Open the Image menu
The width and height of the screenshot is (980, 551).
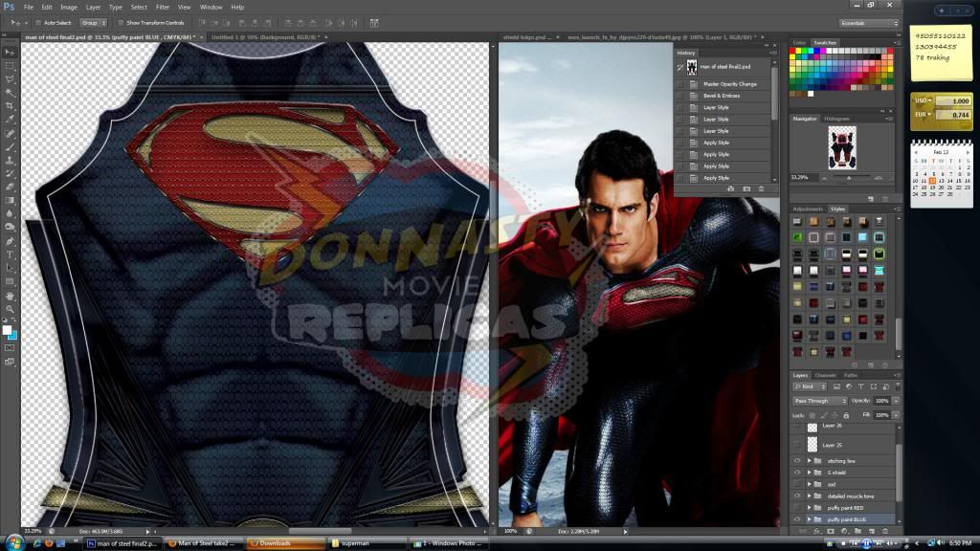69,8
